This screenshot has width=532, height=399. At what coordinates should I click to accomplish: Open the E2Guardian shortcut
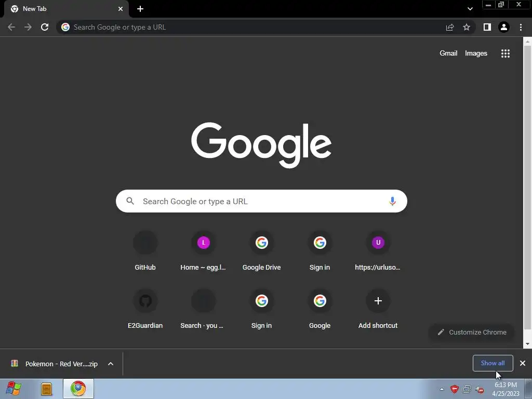pos(145,309)
